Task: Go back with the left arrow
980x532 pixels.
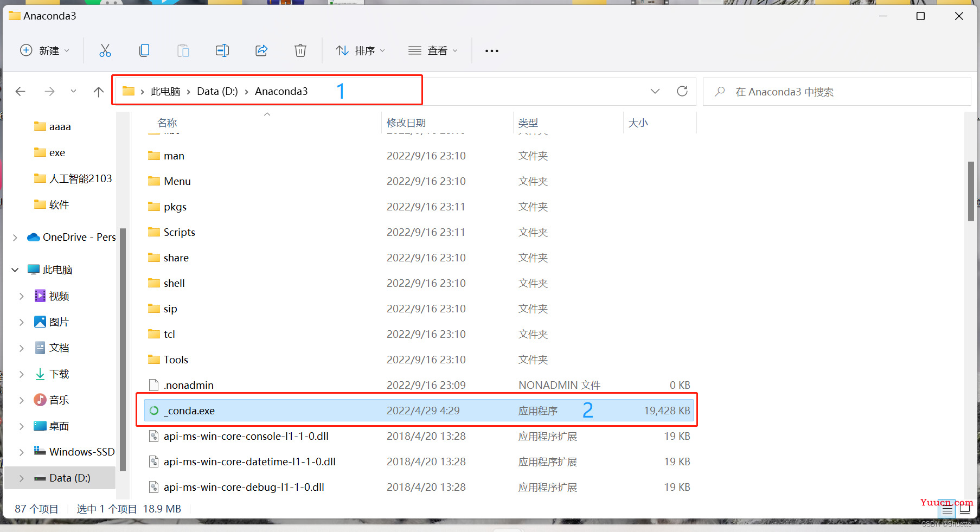Action: point(21,91)
